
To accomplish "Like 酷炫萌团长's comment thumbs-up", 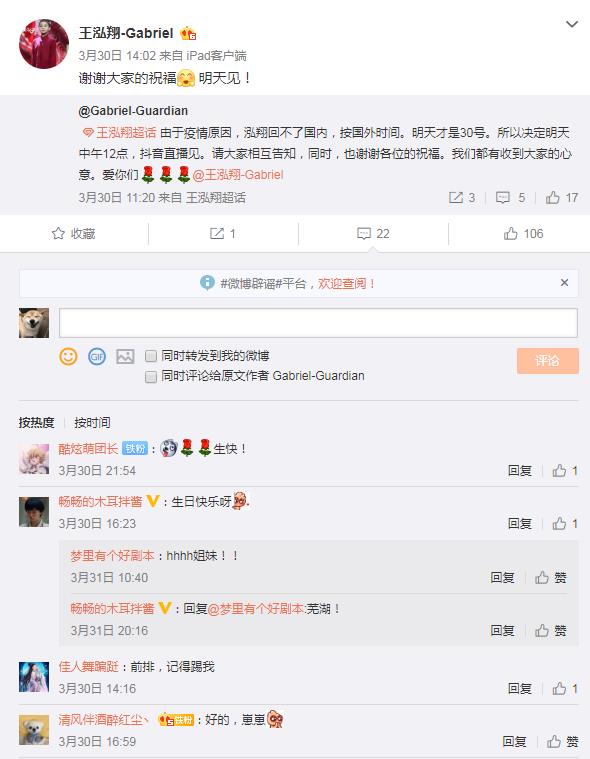I will (x=565, y=471).
